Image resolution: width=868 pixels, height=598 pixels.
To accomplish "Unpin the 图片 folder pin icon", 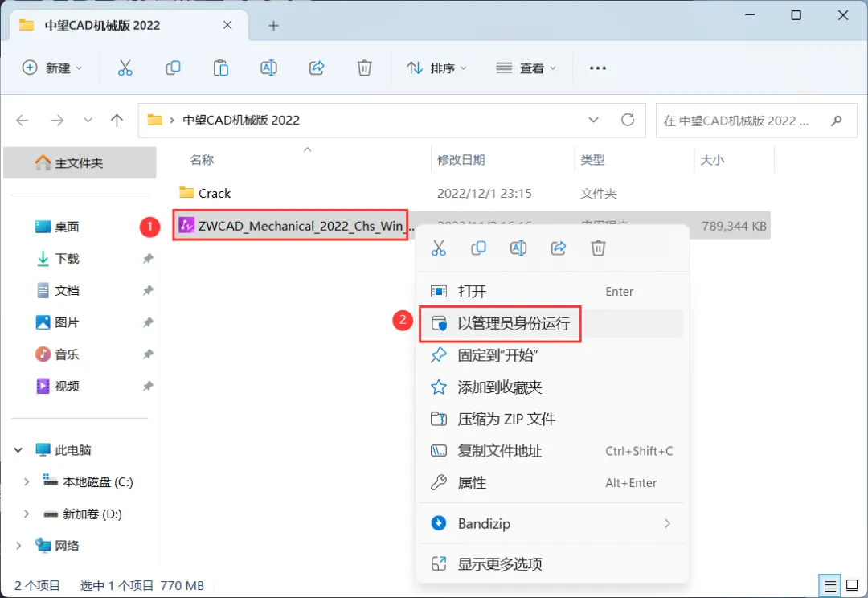I will [x=148, y=322].
